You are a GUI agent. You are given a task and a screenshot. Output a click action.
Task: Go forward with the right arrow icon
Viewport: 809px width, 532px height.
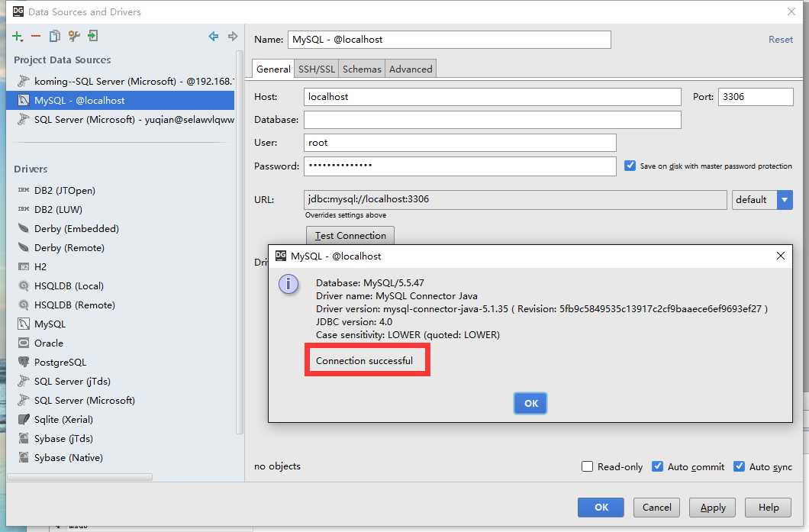point(233,36)
